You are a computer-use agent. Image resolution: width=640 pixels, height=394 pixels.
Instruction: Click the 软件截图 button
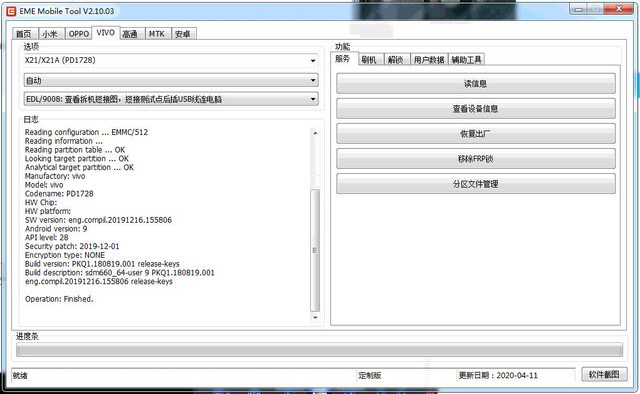coord(604,374)
